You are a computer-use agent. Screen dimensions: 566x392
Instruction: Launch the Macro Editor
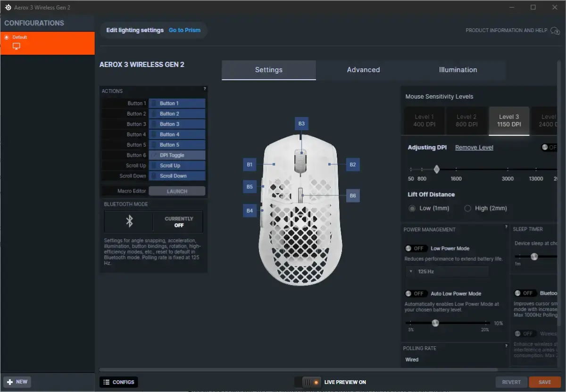click(177, 191)
